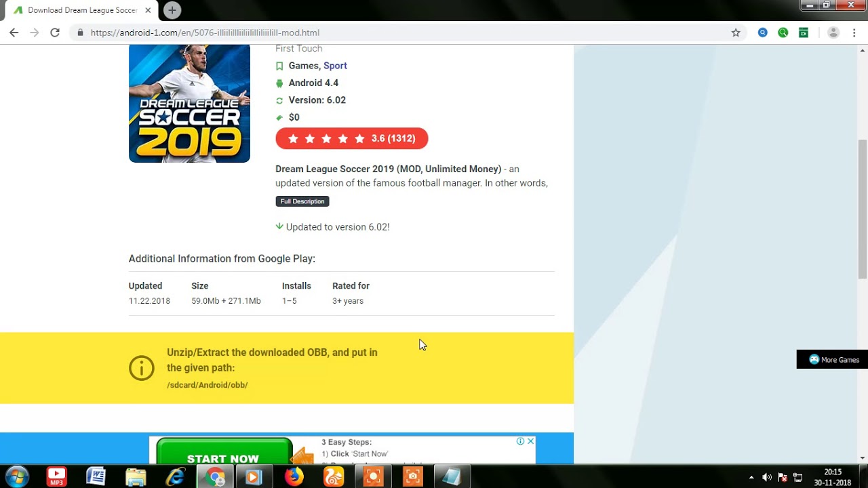This screenshot has height=488, width=868.
Task: Open the ad info icon
Action: (x=520, y=441)
